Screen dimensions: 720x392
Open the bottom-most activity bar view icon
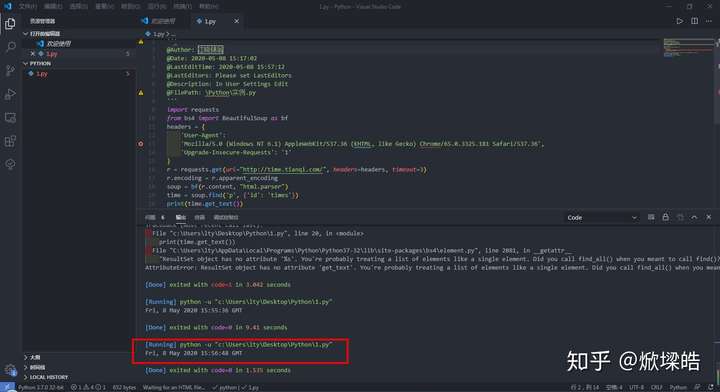10,164
